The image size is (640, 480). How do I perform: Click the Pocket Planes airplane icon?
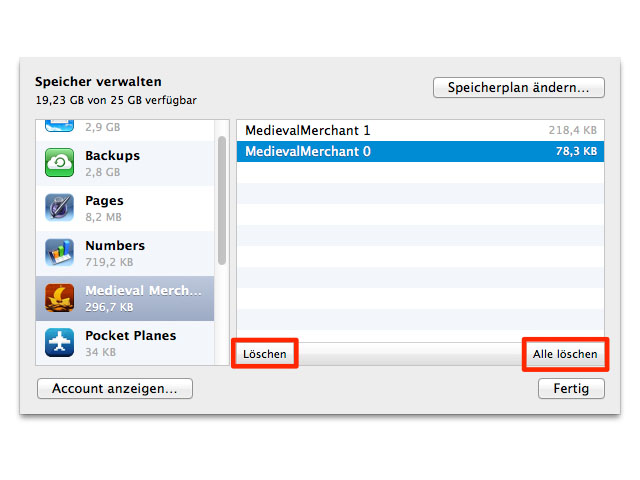pos(59,343)
